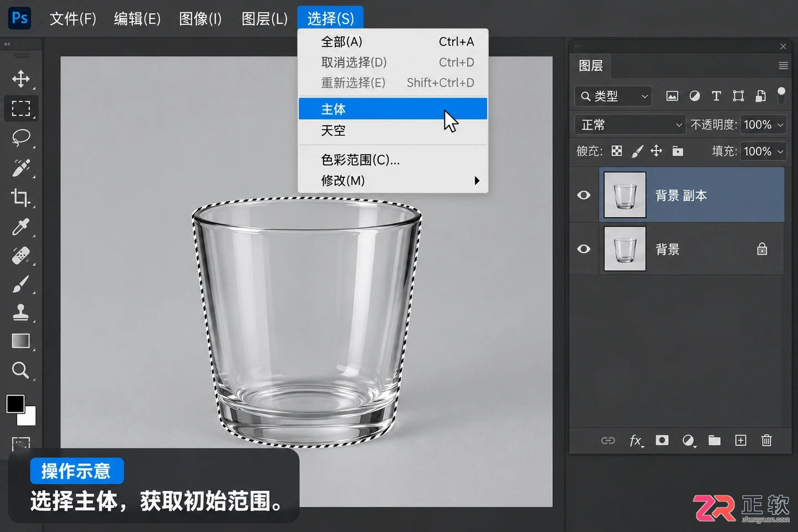Viewport: 798px width, 532px height.
Task: Click the Photoshop Ps logo
Action: [x=20, y=18]
